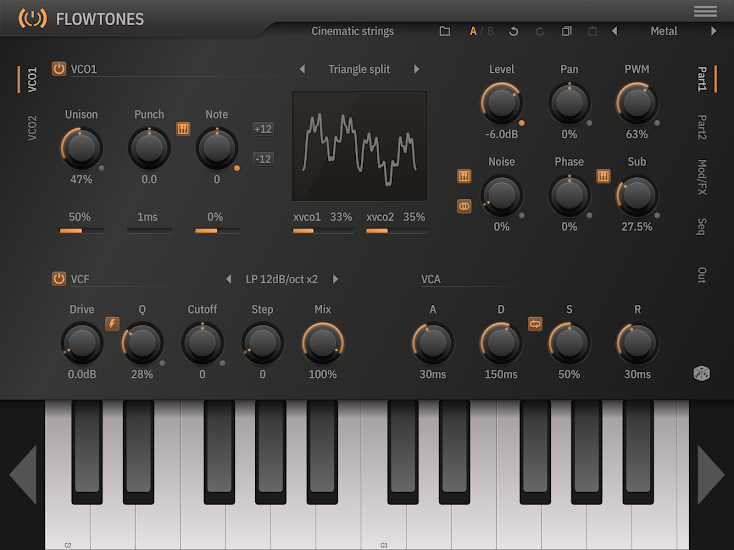This screenshot has height=550, width=734.
Task: Toggle the keyboard icon next to Sub
Action: pyautogui.click(x=603, y=176)
